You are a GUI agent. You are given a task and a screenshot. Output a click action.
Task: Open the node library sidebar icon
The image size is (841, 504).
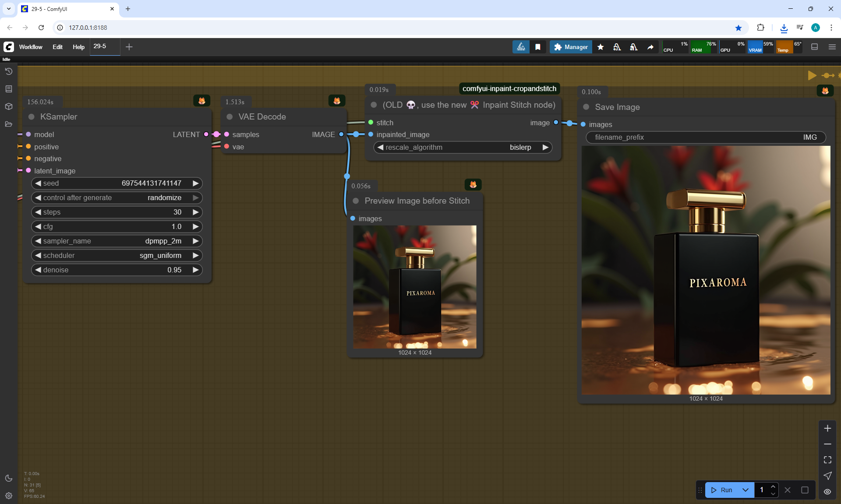tap(8, 89)
